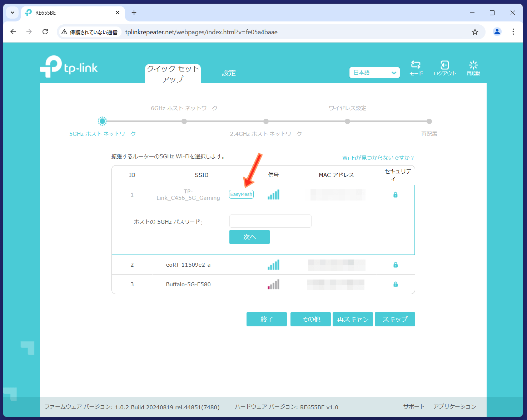Click the firmware version text in footer

pyautogui.click(x=132, y=407)
